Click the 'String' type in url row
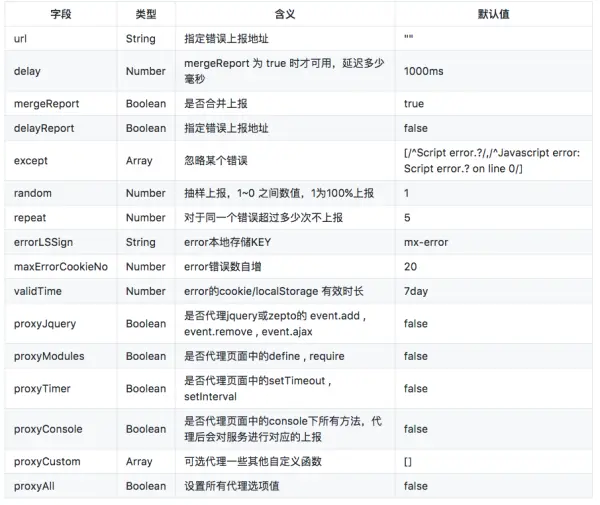 [x=140, y=39]
